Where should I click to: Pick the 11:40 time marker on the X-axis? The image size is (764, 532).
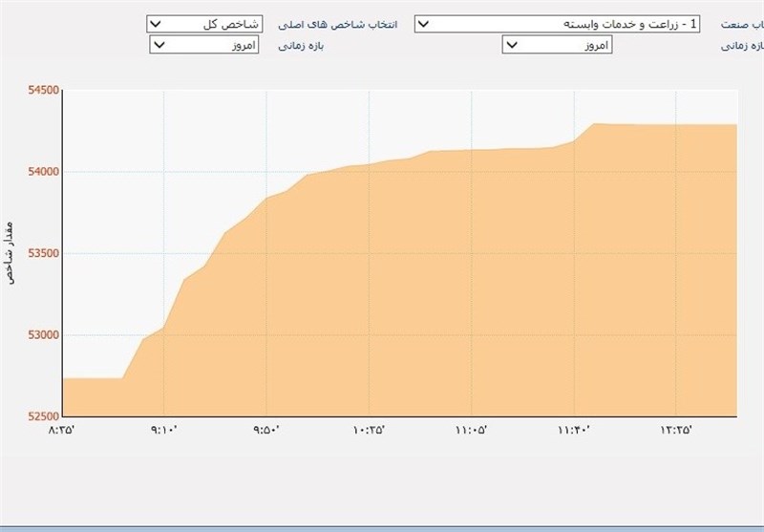point(573,431)
